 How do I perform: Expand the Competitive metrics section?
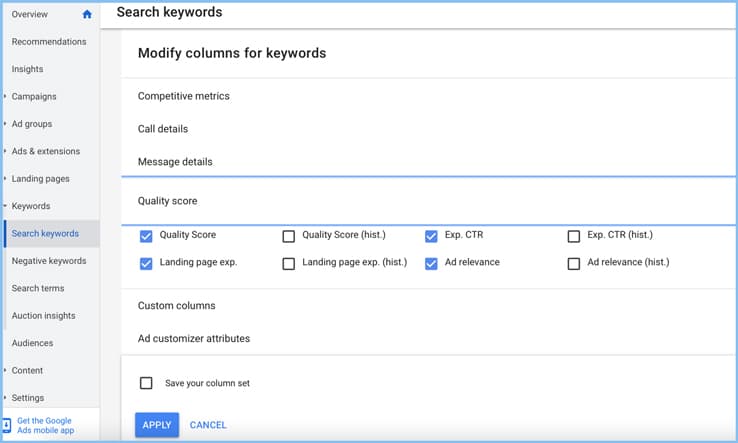pos(184,97)
